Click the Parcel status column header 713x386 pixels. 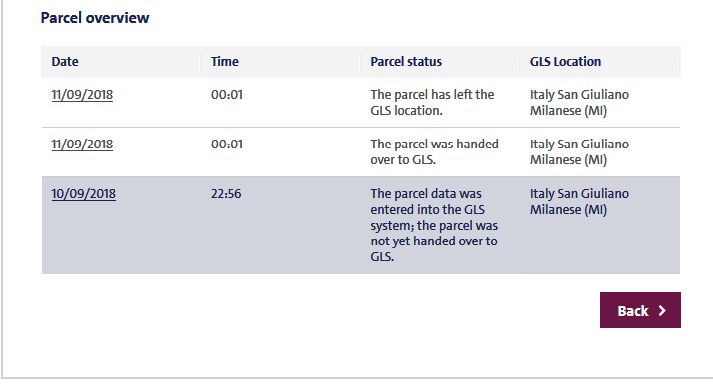click(406, 61)
